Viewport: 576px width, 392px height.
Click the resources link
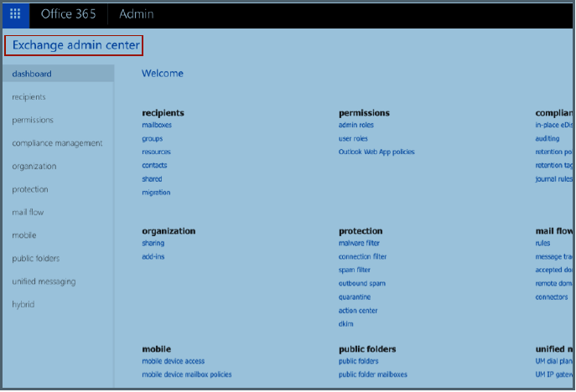[157, 152]
